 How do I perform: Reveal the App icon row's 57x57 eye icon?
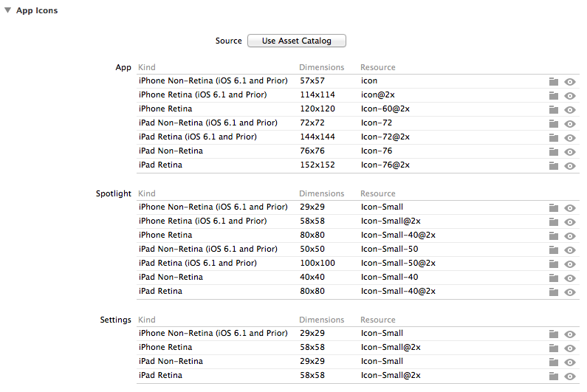click(570, 82)
